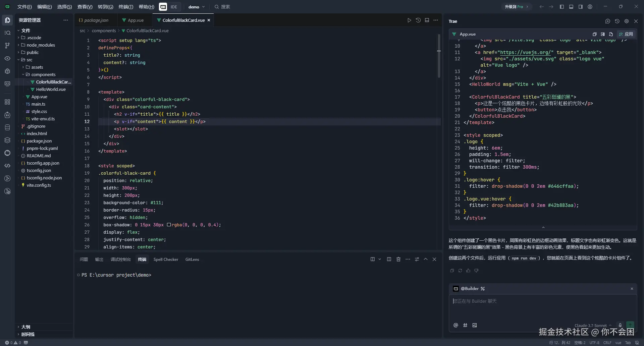
Task: Copy the chat response
Action: tap(452, 271)
